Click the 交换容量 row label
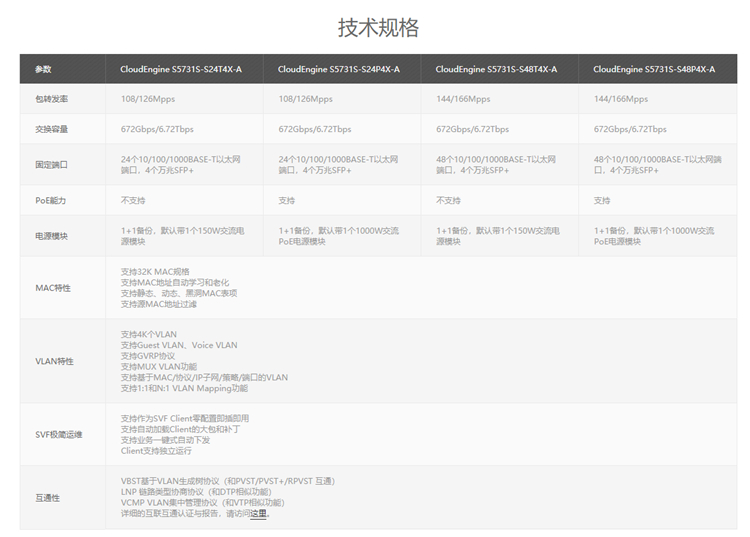Screen dimensions: 750x537 (51, 129)
